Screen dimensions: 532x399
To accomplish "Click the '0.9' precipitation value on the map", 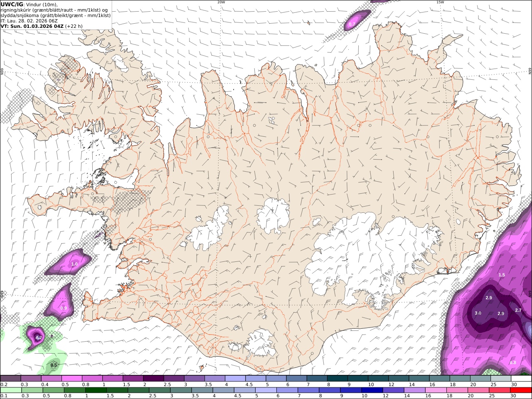I will (64, 308).
